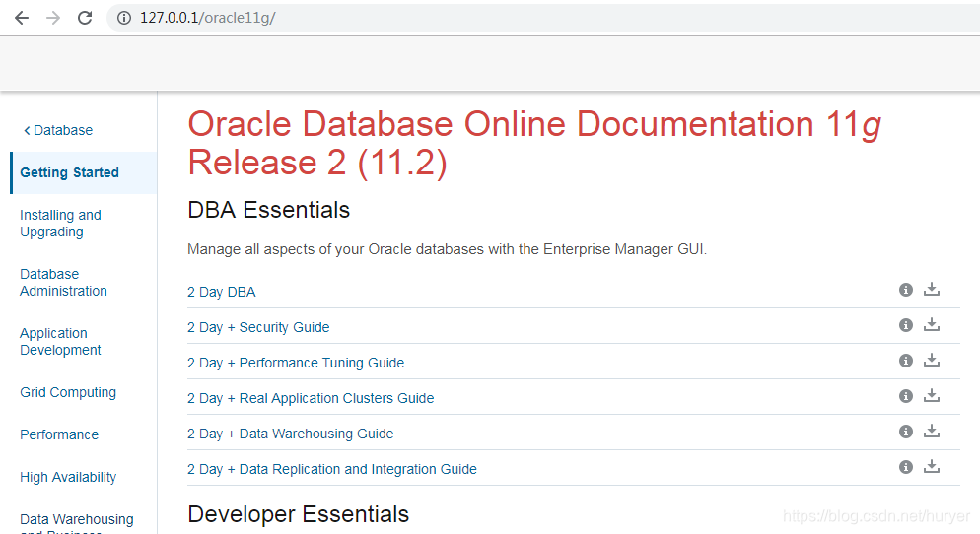Viewport: 980px width, 534px height.
Task: Open the 2 Day DBA link
Action: coord(221,293)
